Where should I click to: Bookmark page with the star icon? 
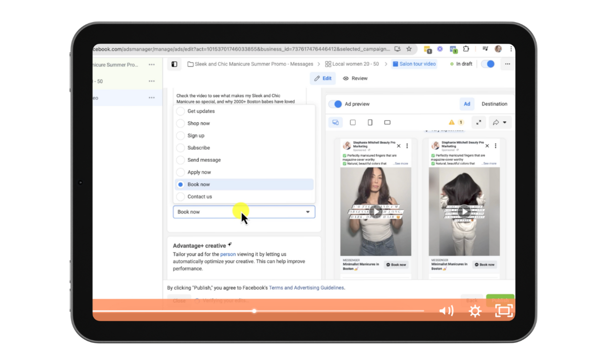pos(409,49)
